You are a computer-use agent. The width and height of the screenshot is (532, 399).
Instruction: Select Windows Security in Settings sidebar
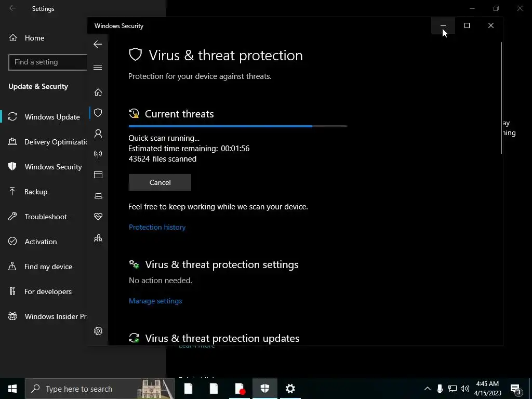point(44,167)
